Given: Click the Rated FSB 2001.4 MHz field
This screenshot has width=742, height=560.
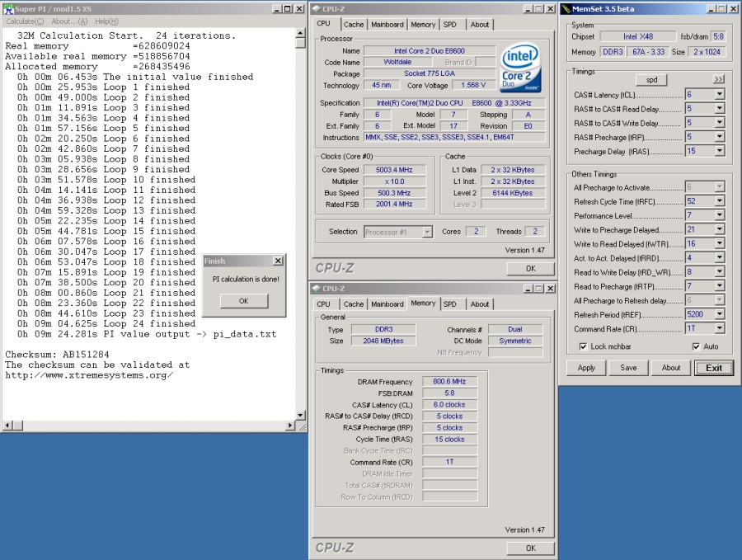Looking at the screenshot, I should coord(394,205).
